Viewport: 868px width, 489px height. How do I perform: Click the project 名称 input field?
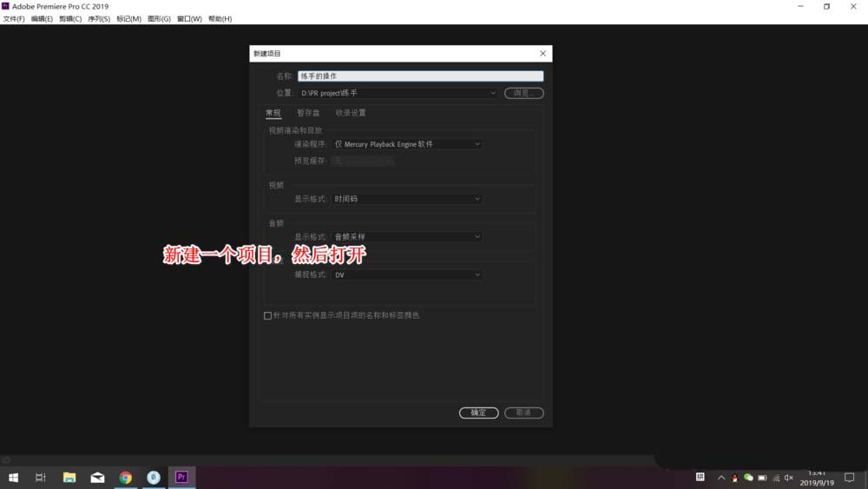point(421,76)
